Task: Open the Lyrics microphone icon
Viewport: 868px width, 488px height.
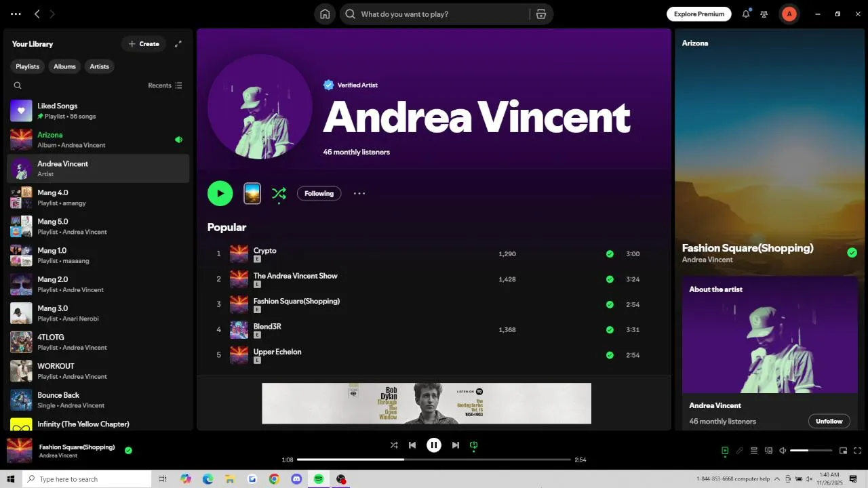Action: [740, 451]
